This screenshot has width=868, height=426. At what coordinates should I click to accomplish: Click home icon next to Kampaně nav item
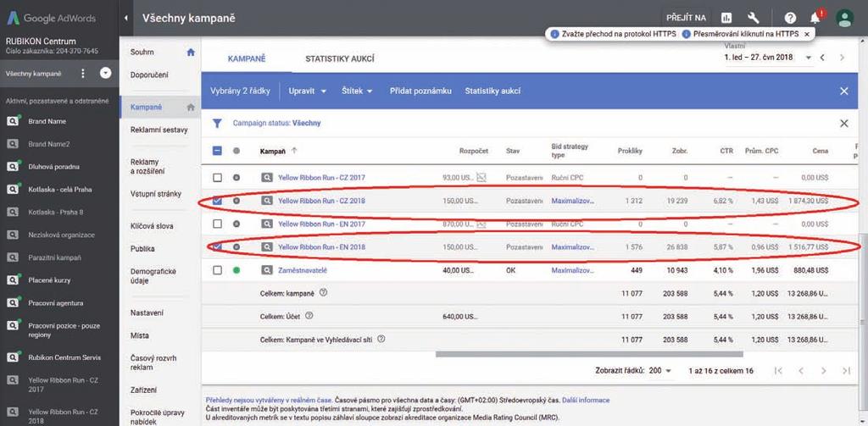click(x=191, y=108)
